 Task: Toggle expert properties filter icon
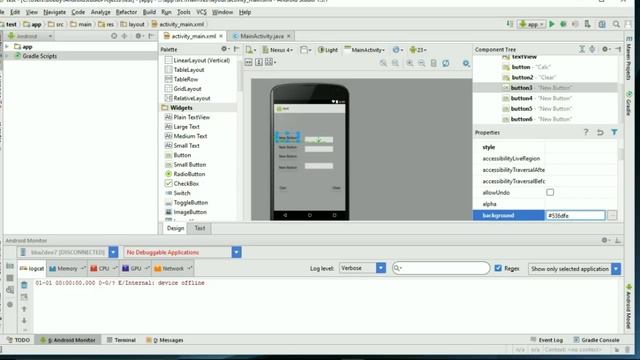(614, 132)
